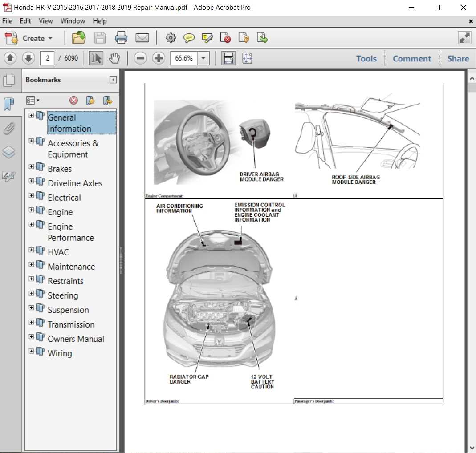Open the Help menu
The height and width of the screenshot is (453, 476).
[100, 21]
